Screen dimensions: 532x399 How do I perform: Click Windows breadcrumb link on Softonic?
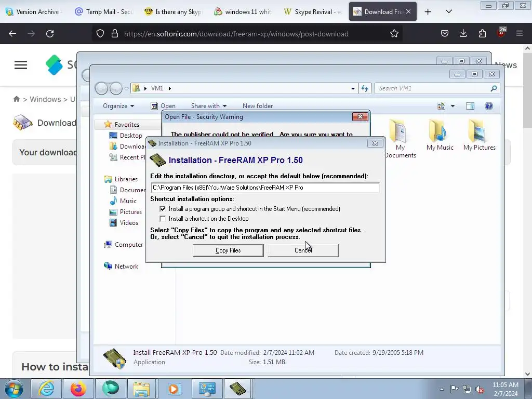coord(46,99)
